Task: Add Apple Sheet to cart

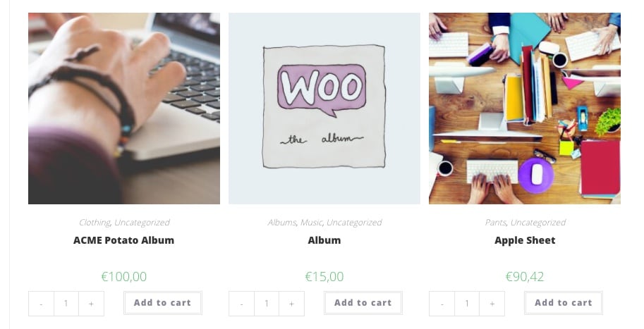Action: [564, 303]
